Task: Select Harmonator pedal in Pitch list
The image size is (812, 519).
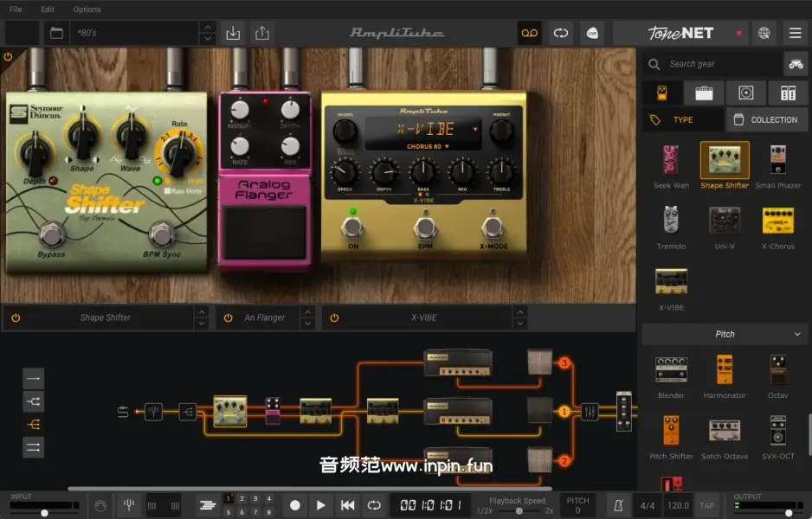Action: coord(725,376)
